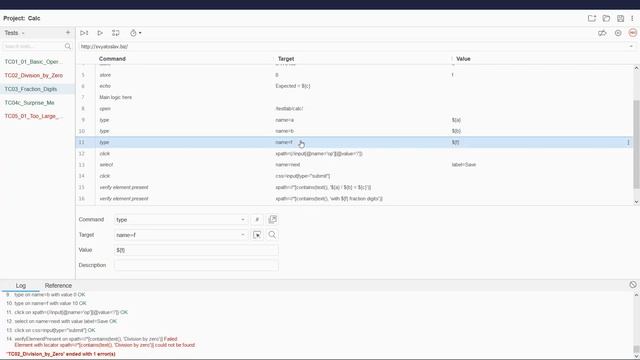Select row 15 verify element present
Image resolution: width=640 pixels, height=360 pixels.
point(354,187)
